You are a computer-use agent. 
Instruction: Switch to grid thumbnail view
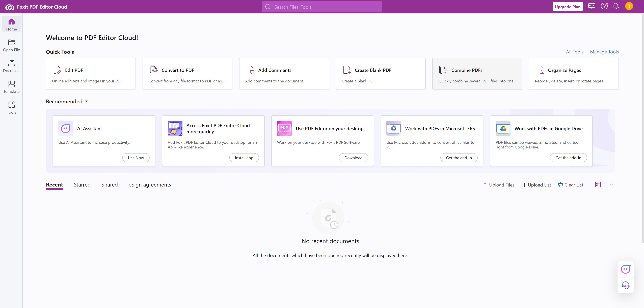[611, 184]
